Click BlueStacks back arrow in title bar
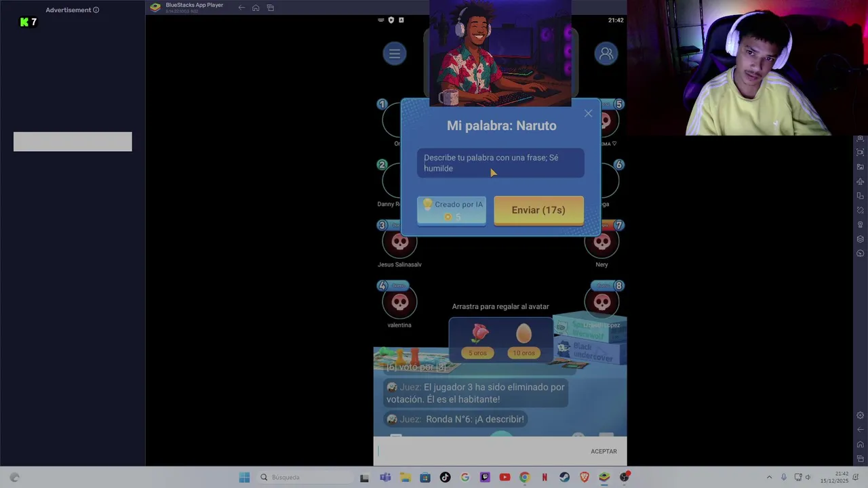The width and height of the screenshot is (868, 488). pos(241,7)
